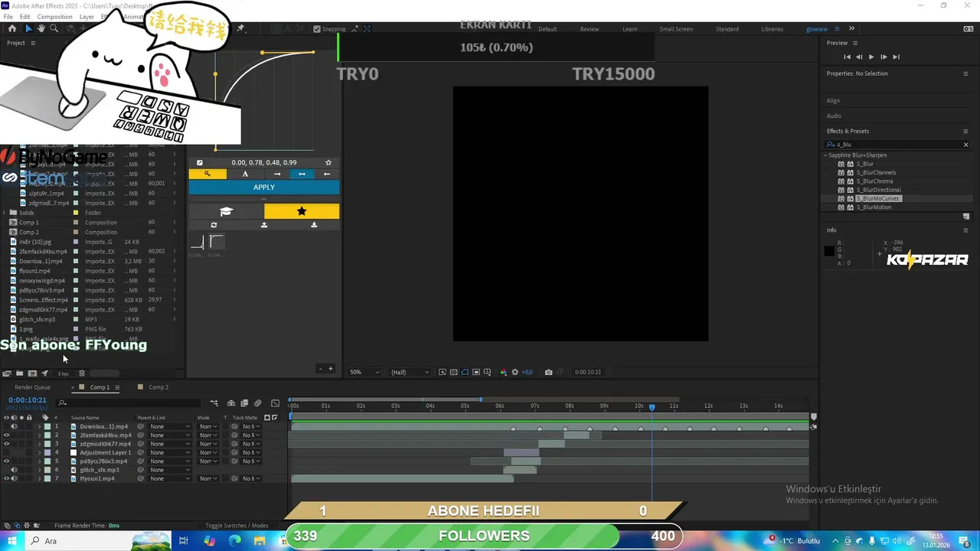Mute audio of Downloa...1).mp4 layer
980x551 pixels.
click(14, 426)
